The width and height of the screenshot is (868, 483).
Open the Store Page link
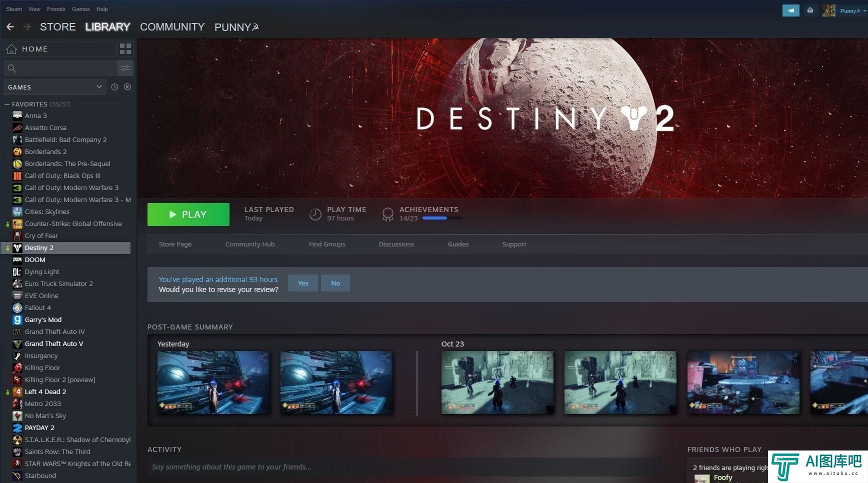pyautogui.click(x=175, y=244)
